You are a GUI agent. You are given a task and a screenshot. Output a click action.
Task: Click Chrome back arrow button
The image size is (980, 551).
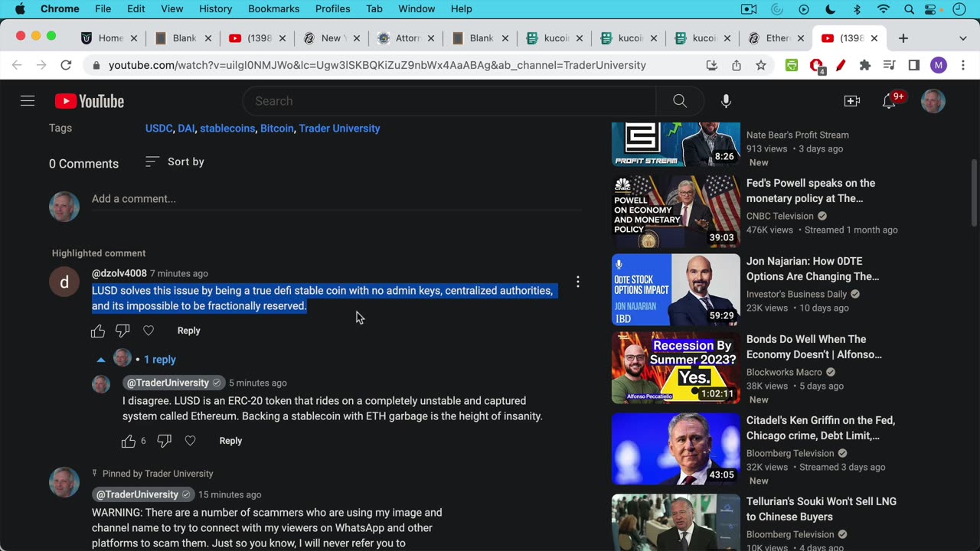click(17, 65)
